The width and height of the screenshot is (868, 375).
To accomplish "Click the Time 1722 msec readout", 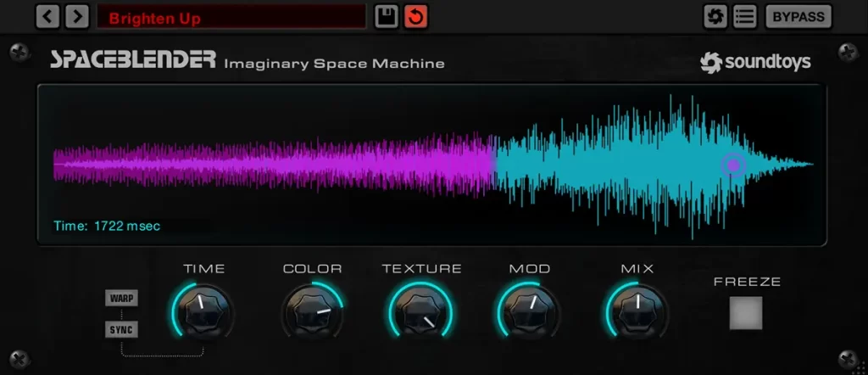I will coord(107,226).
